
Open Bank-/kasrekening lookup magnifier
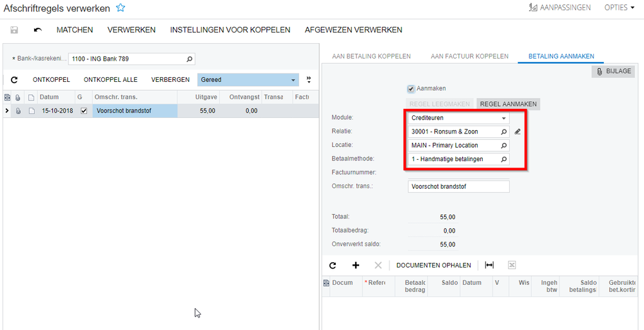click(190, 59)
